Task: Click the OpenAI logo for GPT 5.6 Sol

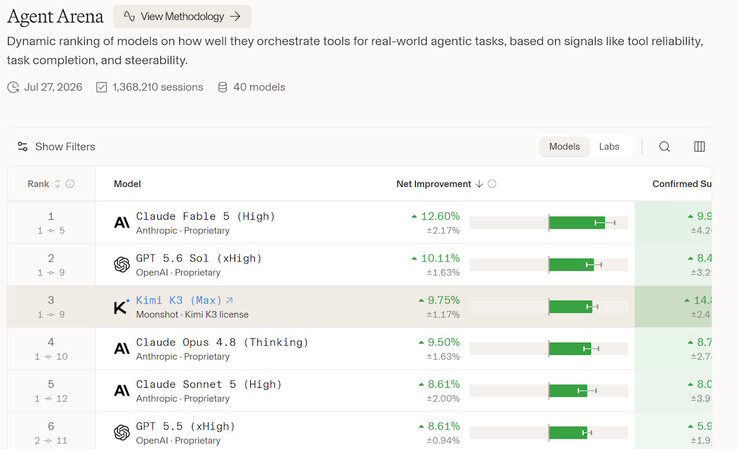Action: 122,265
